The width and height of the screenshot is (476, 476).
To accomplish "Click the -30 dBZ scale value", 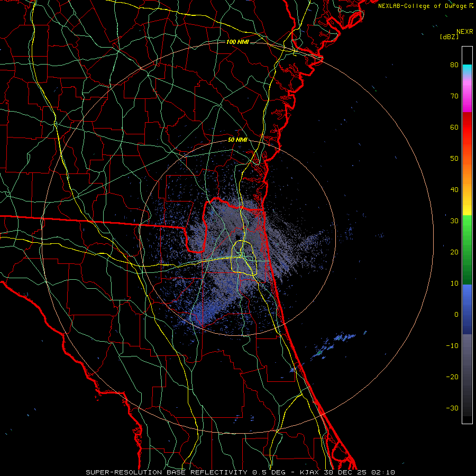I will [x=452, y=408].
